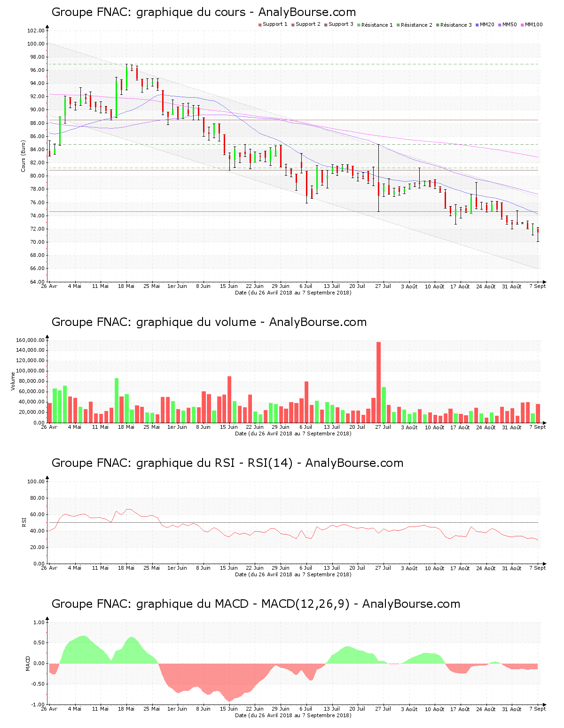
Task: Click '7 Sept' date on price chart axis
Action: pyautogui.click(x=538, y=286)
